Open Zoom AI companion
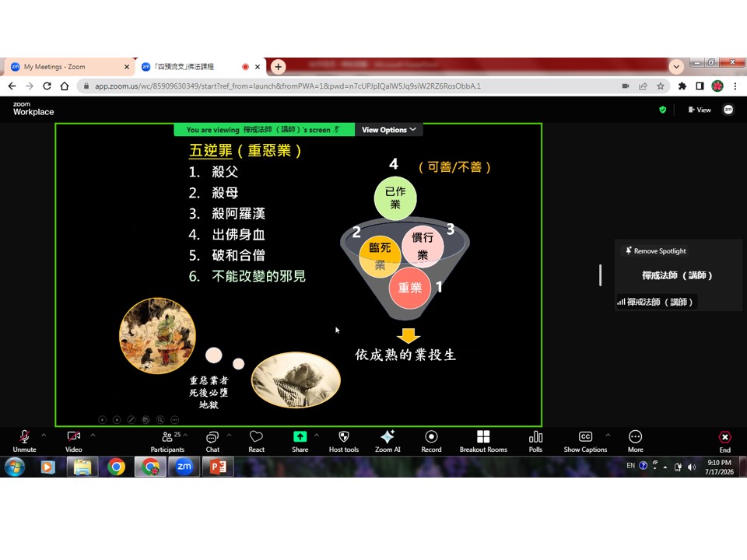This screenshot has height=560, width=747. 388,441
